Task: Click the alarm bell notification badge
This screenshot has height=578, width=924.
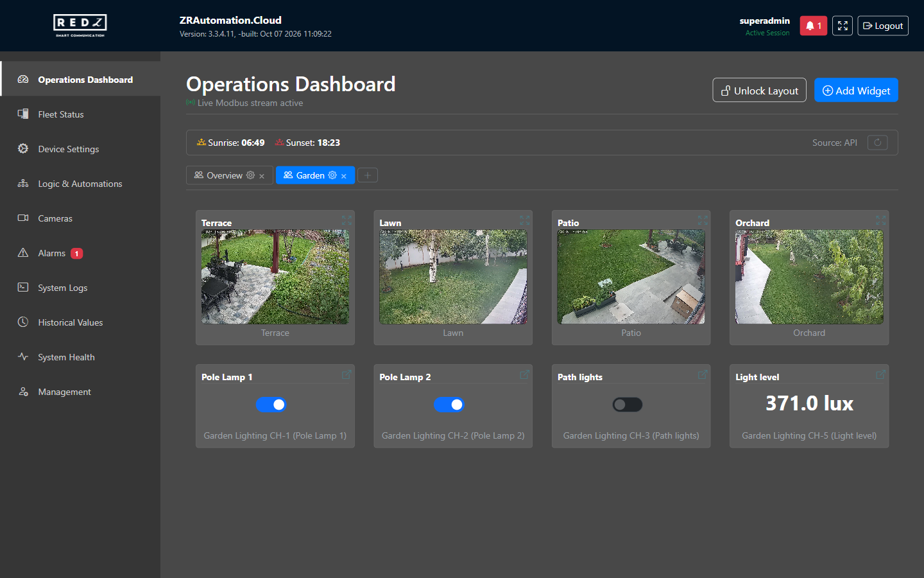Action: pos(813,26)
